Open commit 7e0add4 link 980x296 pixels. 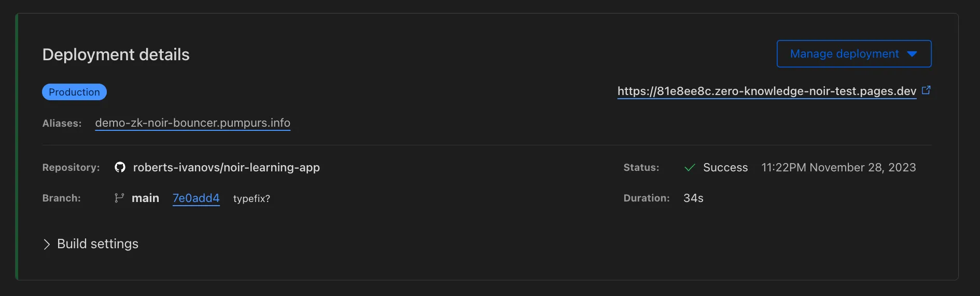(x=196, y=198)
